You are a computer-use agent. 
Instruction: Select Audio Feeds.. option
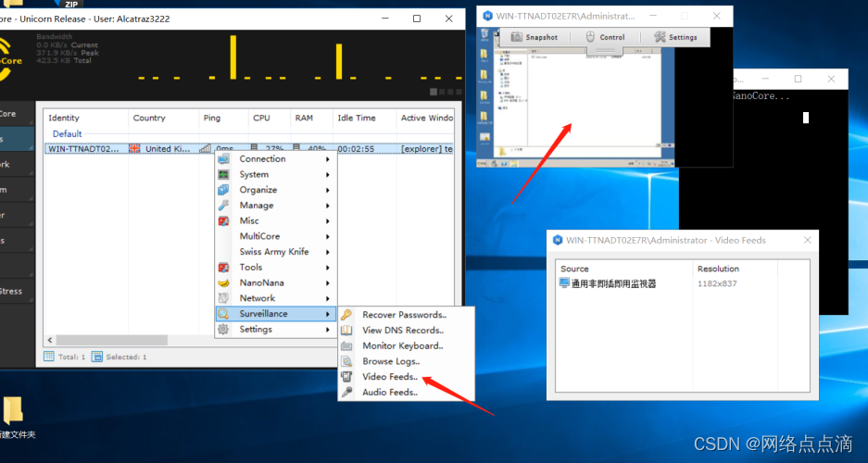point(406,393)
